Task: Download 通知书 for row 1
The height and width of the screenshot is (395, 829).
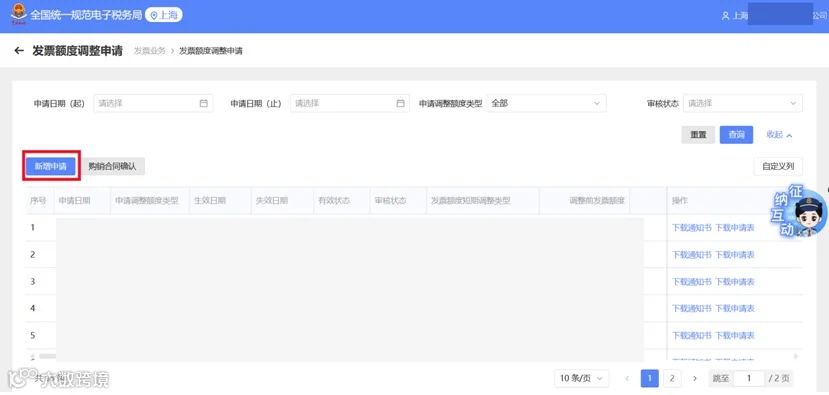Action: click(x=692, y=228)
